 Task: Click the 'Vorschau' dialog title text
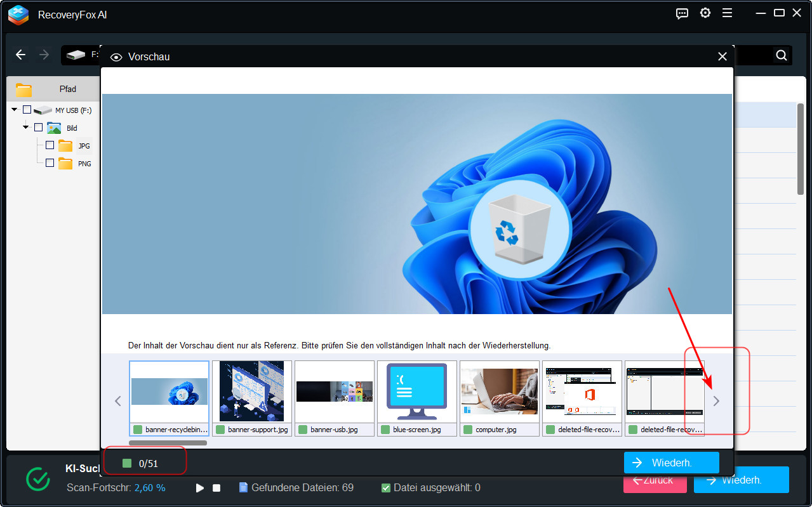[149, 57]
